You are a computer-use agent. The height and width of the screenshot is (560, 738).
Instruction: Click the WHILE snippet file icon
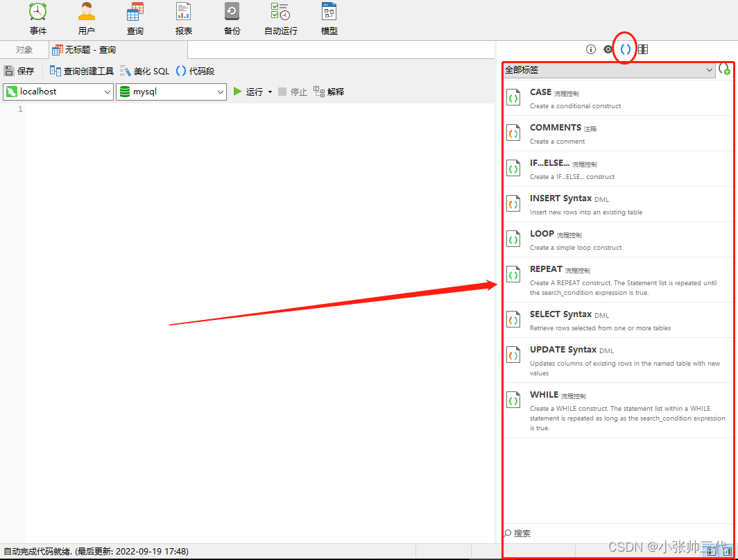513,400
